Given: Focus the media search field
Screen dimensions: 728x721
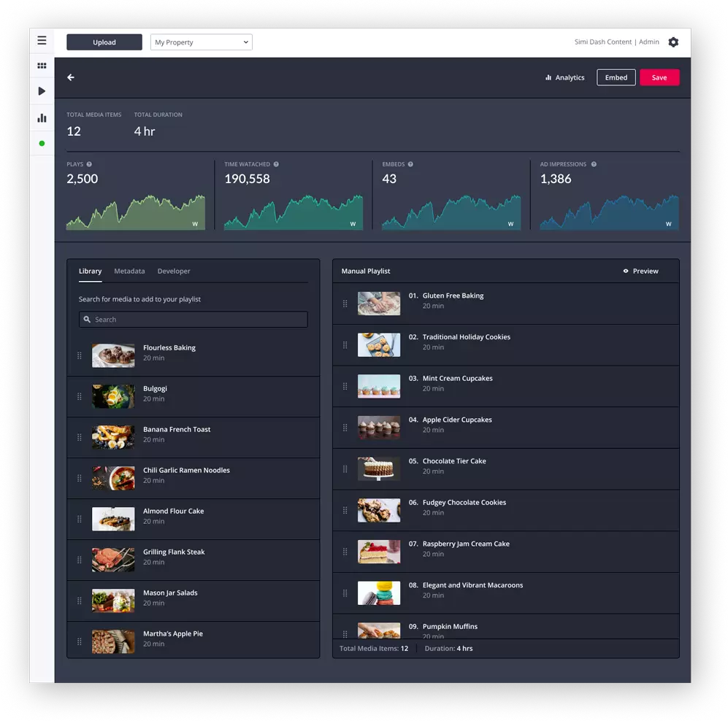Looking at the screenshot, I should [194, 319].
